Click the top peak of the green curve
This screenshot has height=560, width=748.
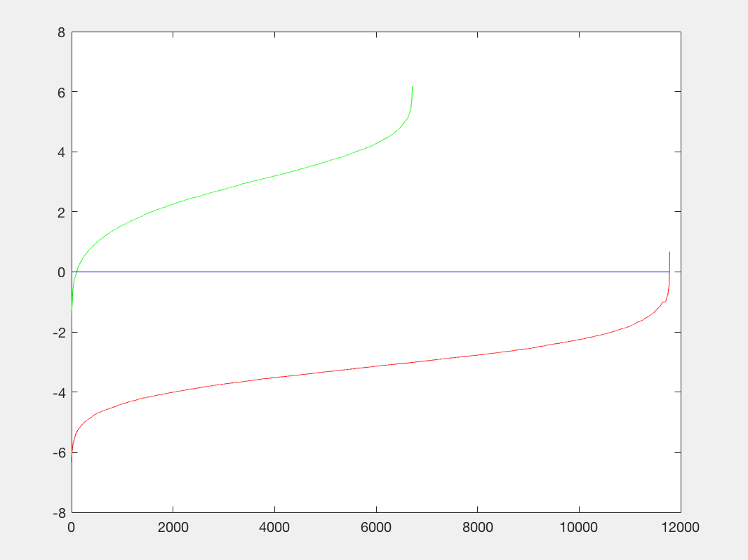(x=412, y=88)
